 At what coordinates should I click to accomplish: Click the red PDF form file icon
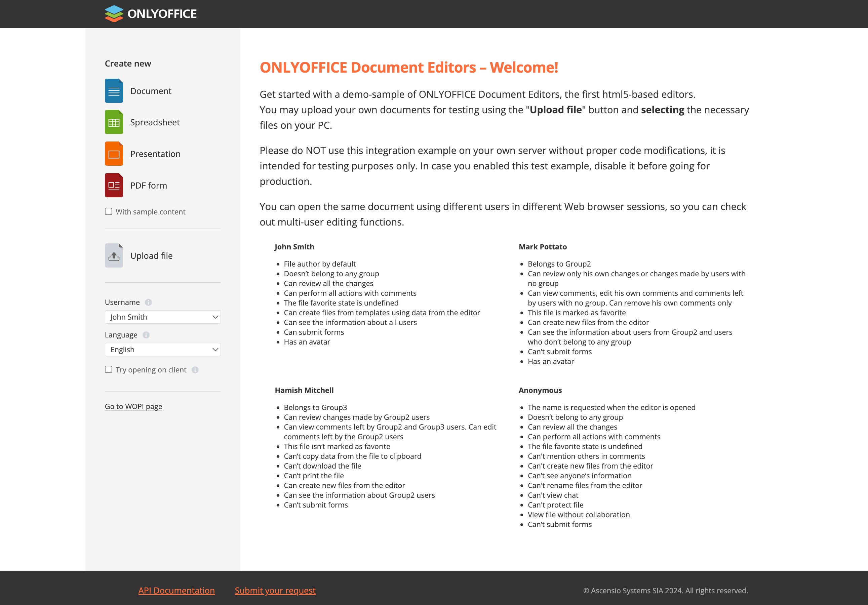(x=114, y=185)
